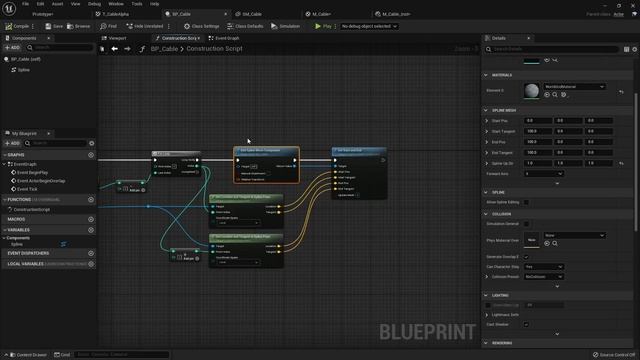This screenshot has height=360, width=640.
Task: Navigate back in the graph history
Action: (115, 49)
